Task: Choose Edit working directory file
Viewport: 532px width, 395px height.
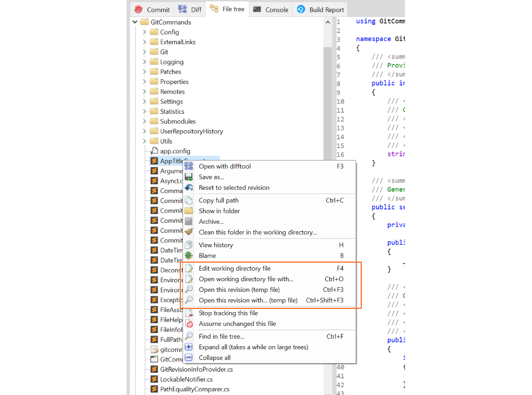Action: (234, 268)
